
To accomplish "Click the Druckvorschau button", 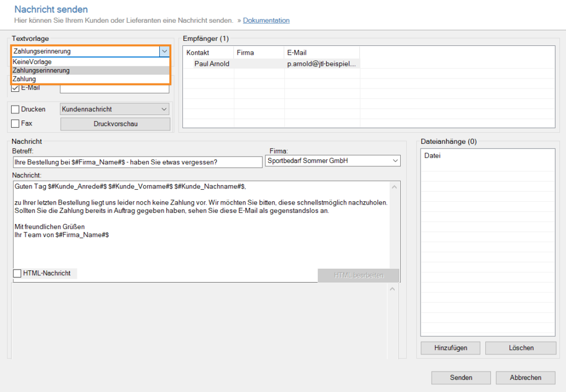I will [115, 124].
